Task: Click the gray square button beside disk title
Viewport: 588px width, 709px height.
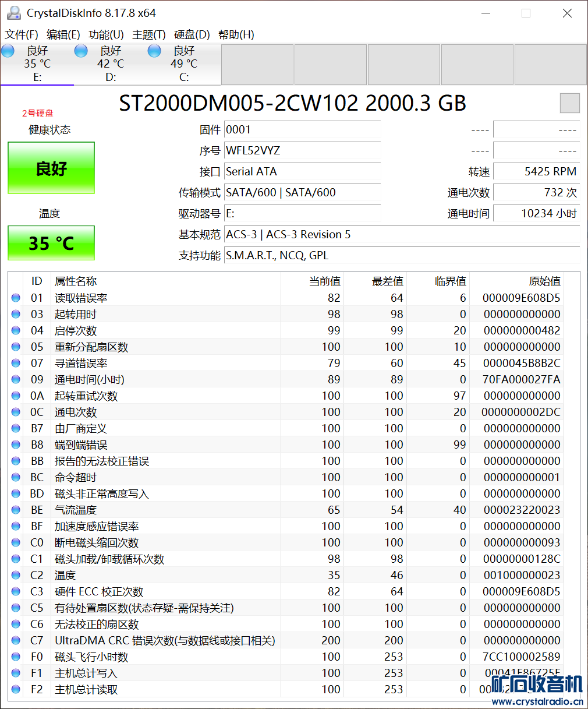Action: pos(569,103)
